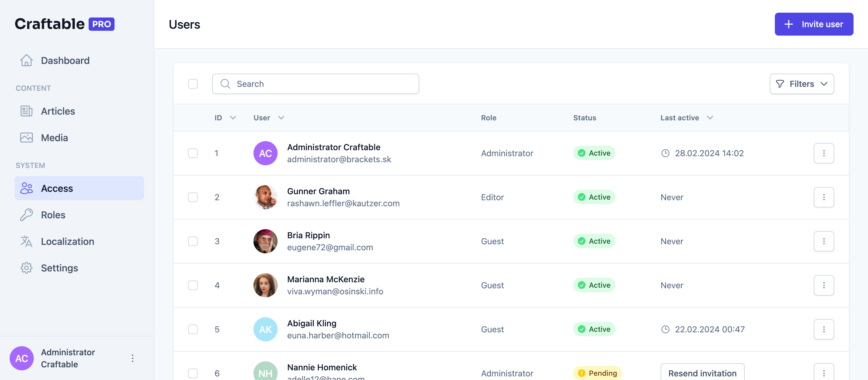Screen dimensions: 868x380
Task: Click the Media image icon
Action: (26, 138)
